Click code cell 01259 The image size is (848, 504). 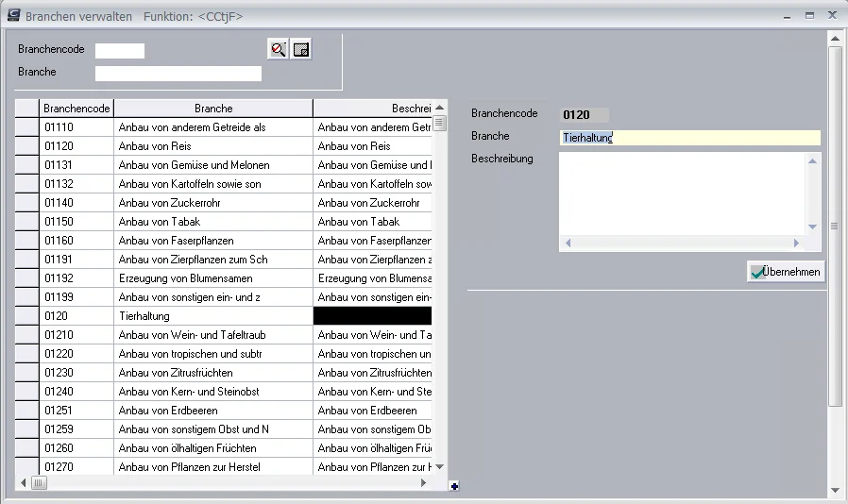[76, 429]
